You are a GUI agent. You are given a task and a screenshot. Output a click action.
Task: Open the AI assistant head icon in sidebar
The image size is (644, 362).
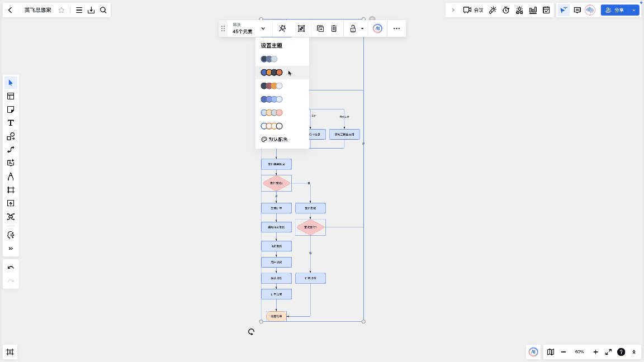[x=11, y=235]
